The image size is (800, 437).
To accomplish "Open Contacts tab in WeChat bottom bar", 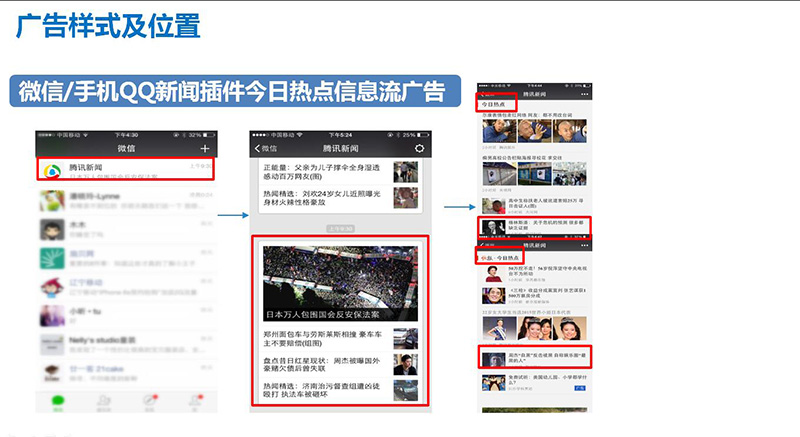I will point(104,402).
